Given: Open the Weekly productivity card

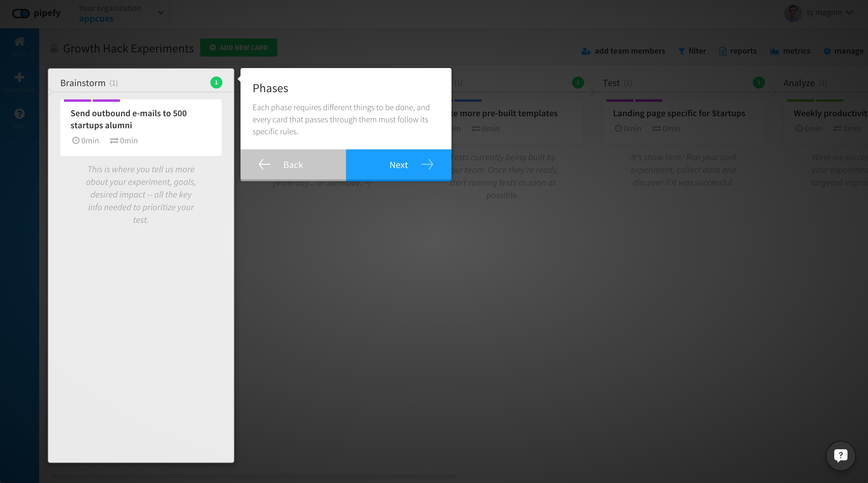Looking at the screenshot, I should coord(826,122).
